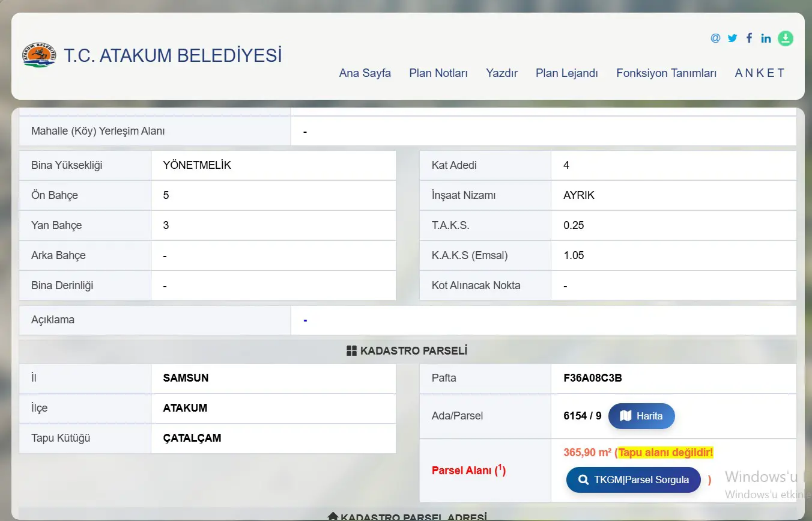This screenshot has height=521, width=812.
Task: Open the LinkedIn icon link
Action: [766, 38]
